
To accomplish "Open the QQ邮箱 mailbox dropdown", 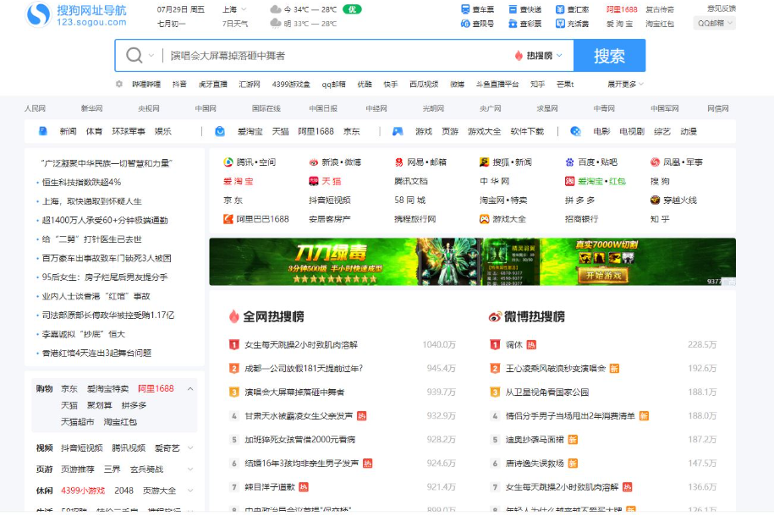I will point(715,24).
